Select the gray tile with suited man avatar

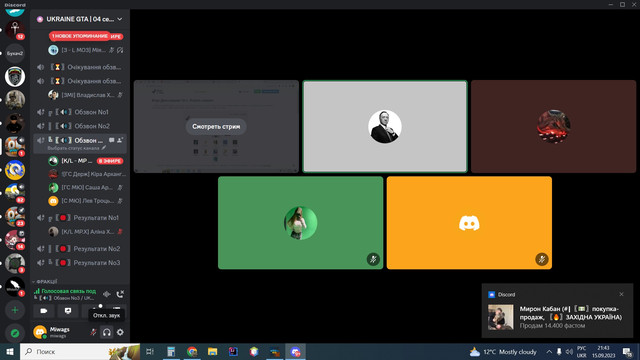[385, 127]
